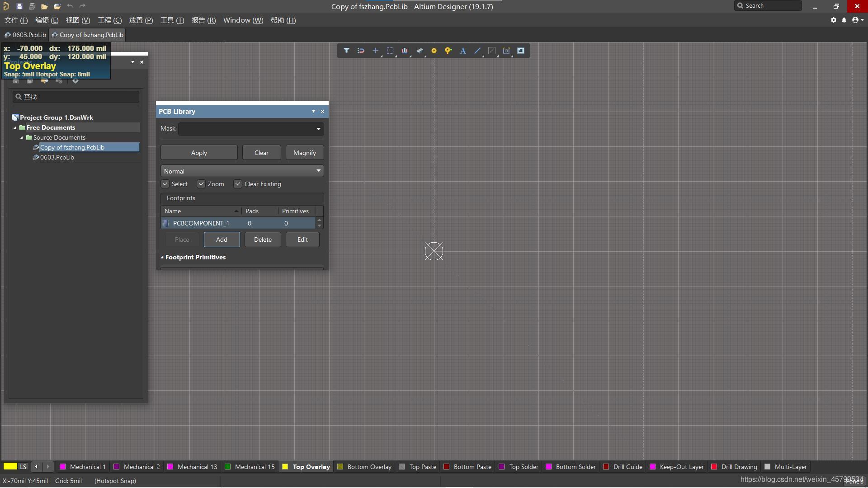
Task: Click the Undo arrow
Action: pos(70,6)
